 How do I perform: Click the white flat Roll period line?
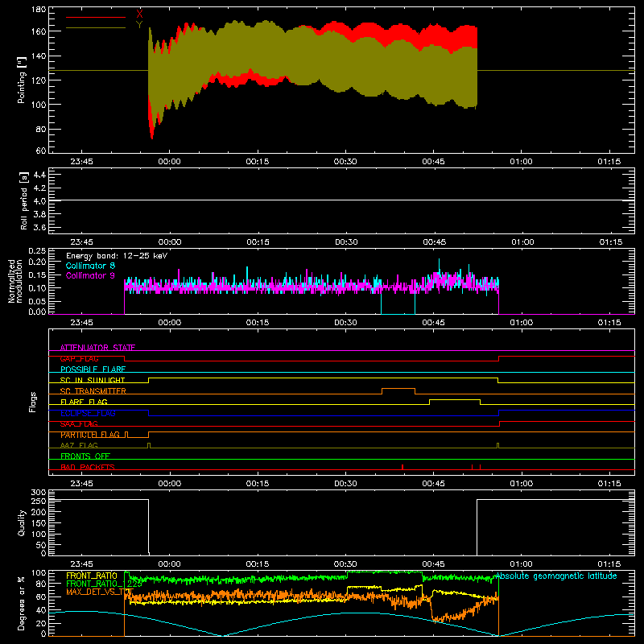[x=341, y=200]
